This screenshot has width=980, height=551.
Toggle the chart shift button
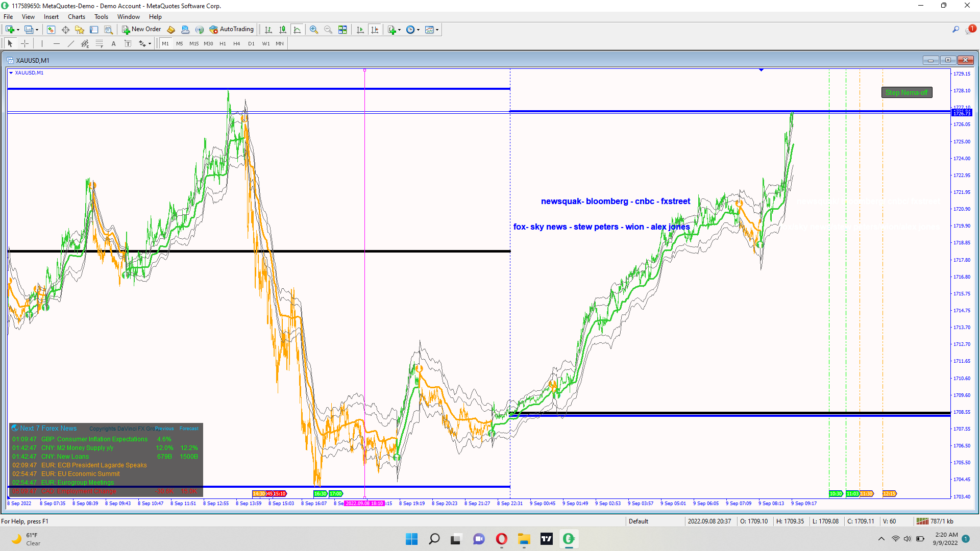(x=375, y=30)
